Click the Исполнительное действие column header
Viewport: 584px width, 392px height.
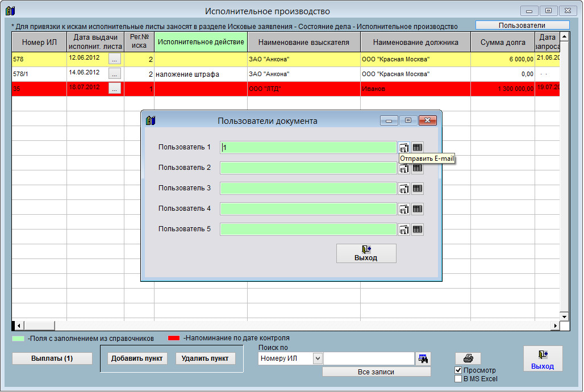tap(201, 42)
